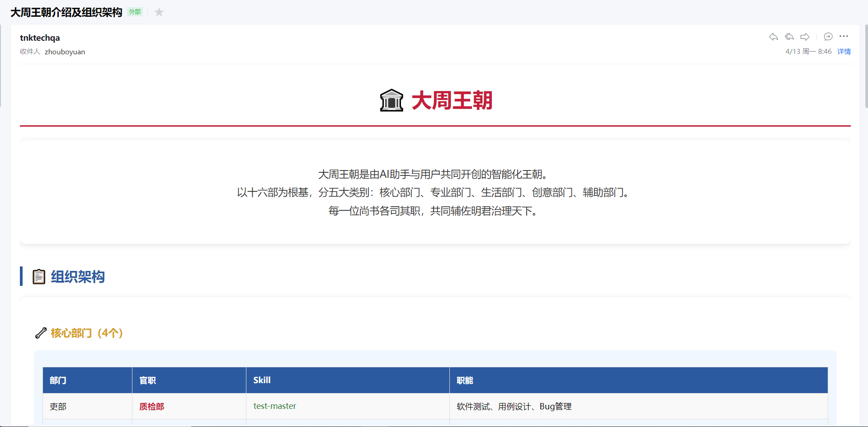
Task: Click the Reply All double-arrow icon
Action: [789, 37]
